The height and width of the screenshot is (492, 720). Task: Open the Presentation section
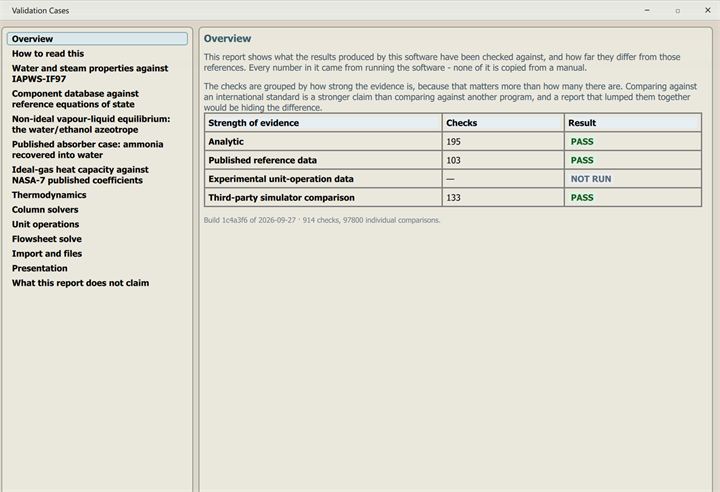39,268
